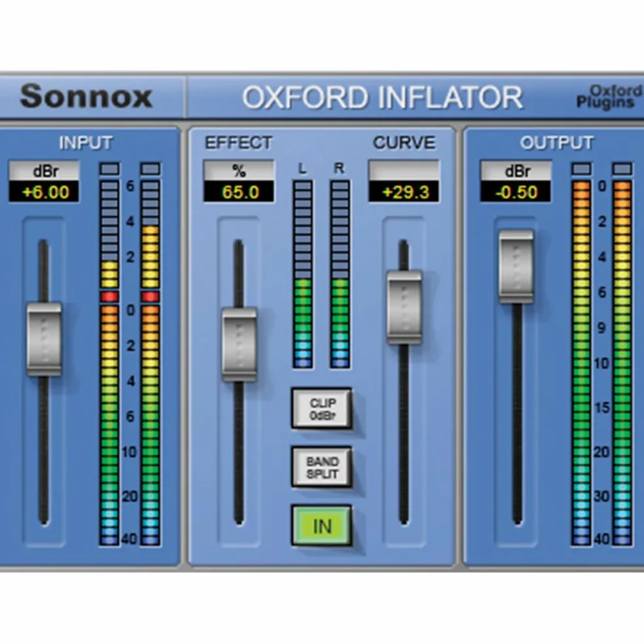Click the Oxford Plugins logo
Viewport: 644px width, 644px height.
point(609,98)
